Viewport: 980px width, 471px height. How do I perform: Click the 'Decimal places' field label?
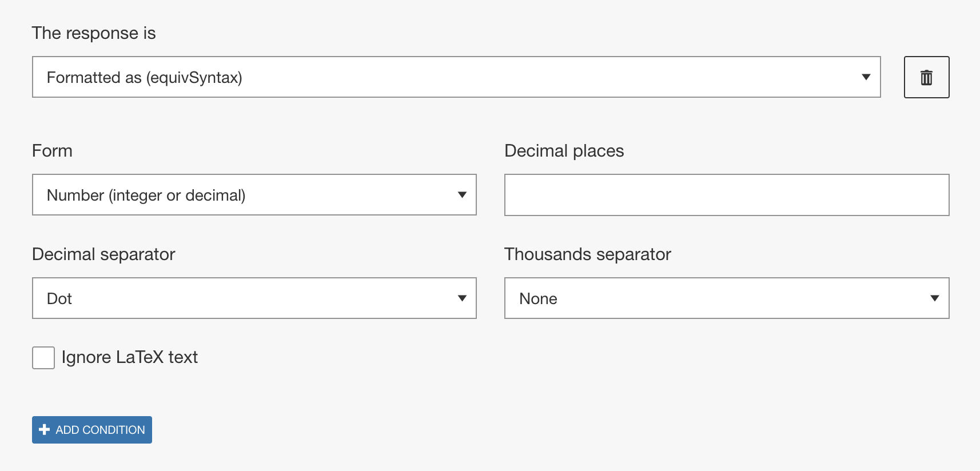(x=564, y=151)
